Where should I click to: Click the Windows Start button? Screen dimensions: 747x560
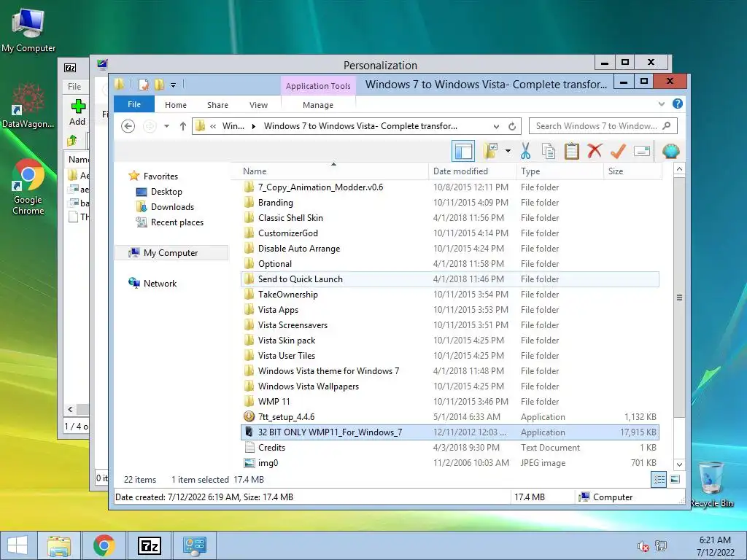pyautogui.click(x=18, y=545)
